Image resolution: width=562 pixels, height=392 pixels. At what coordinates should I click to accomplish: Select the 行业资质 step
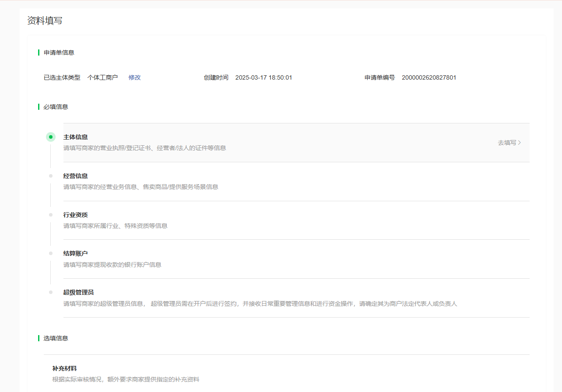(75, 214)
